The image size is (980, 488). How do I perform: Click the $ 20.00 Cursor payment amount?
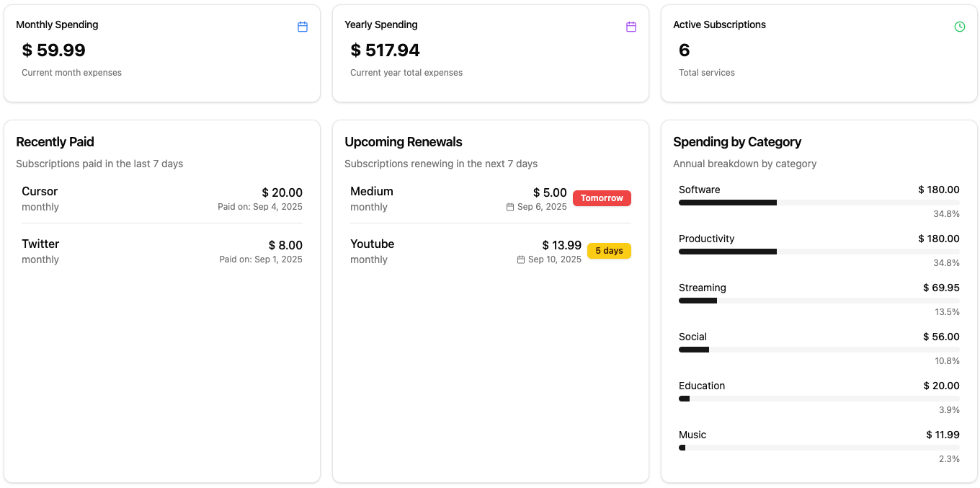pos(282,192)
